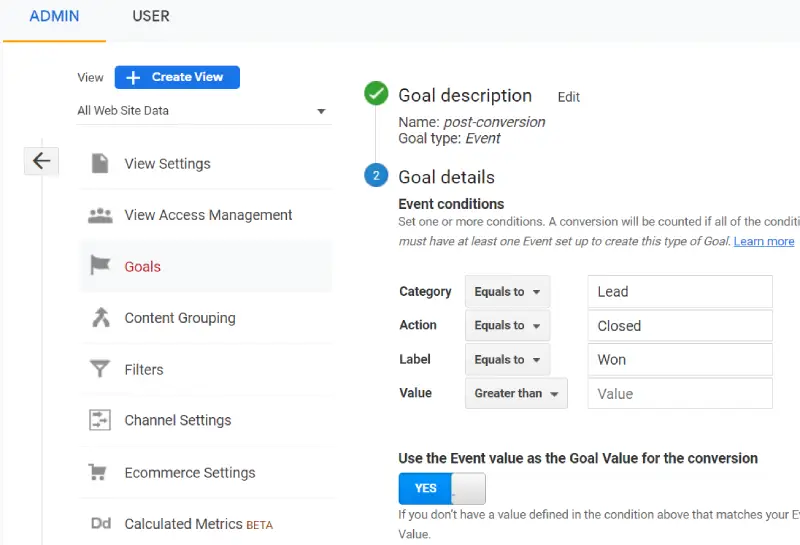Click the Event conditions heading
Image resolution: width=800 pixels, height=545 pixels.
click(451, 204)
